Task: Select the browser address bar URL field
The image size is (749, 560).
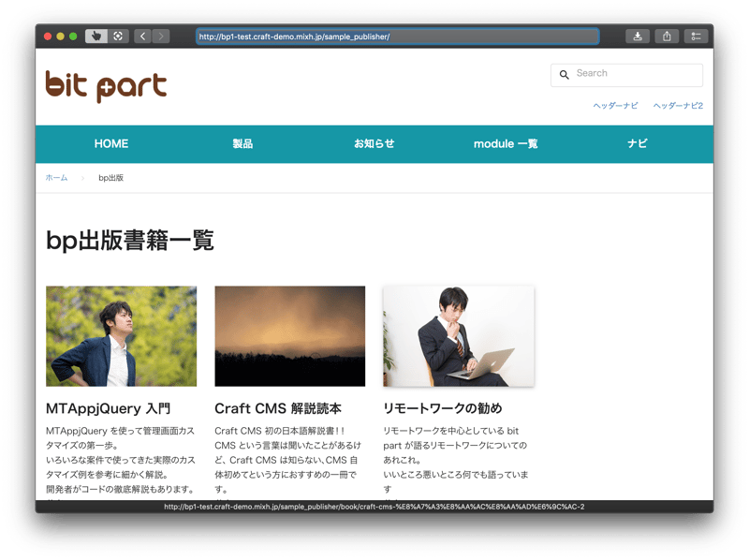Action: pyautogui.click(x=397, y=37)
